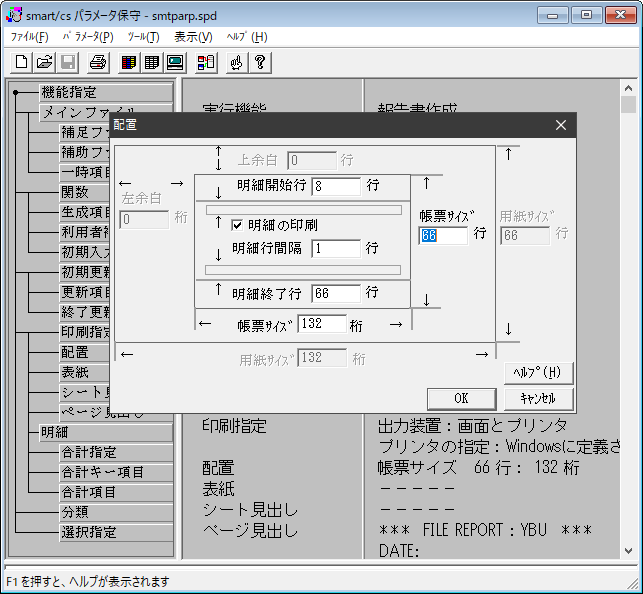Click the new file toolbar icon
The height and width of the screenshot is (594, 643).
(x=22, y=63)
